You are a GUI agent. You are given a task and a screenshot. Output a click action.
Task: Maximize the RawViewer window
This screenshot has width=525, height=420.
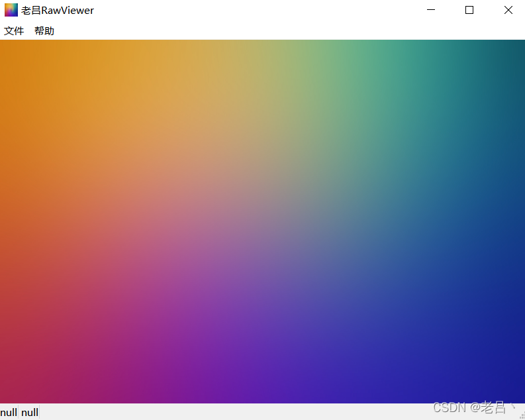pyautogui.click(x=469, y=10)
